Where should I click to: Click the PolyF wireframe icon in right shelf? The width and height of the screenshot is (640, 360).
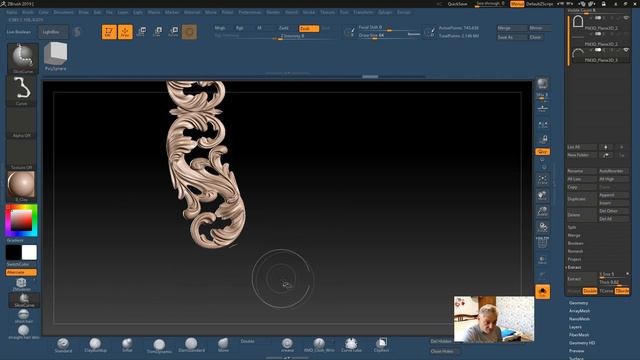[x=542, y=243]
